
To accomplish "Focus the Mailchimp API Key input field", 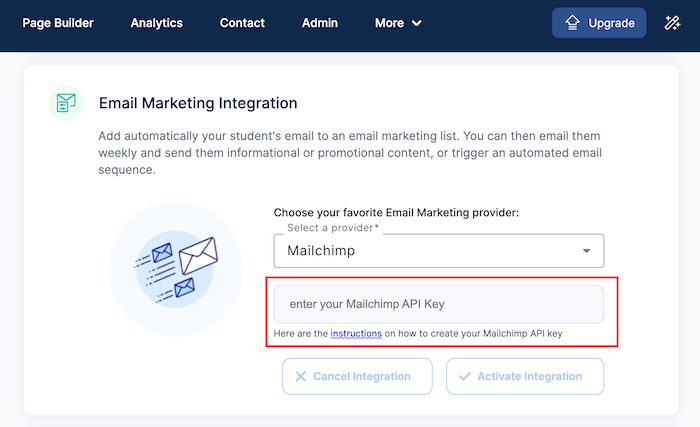I will click(438, 304).
